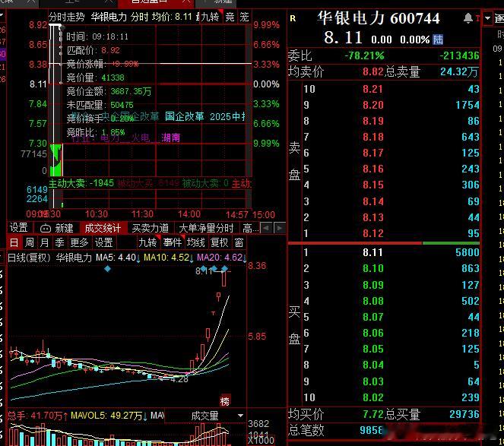The height and width of the screenshot is (446, 504).
Task: Open 设置 in the indicator tab row
Action: tap(19, 227)
